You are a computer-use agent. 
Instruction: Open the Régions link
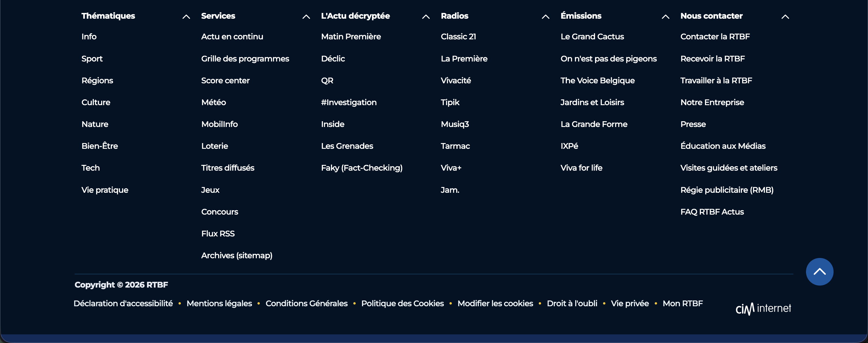point(97,81)
